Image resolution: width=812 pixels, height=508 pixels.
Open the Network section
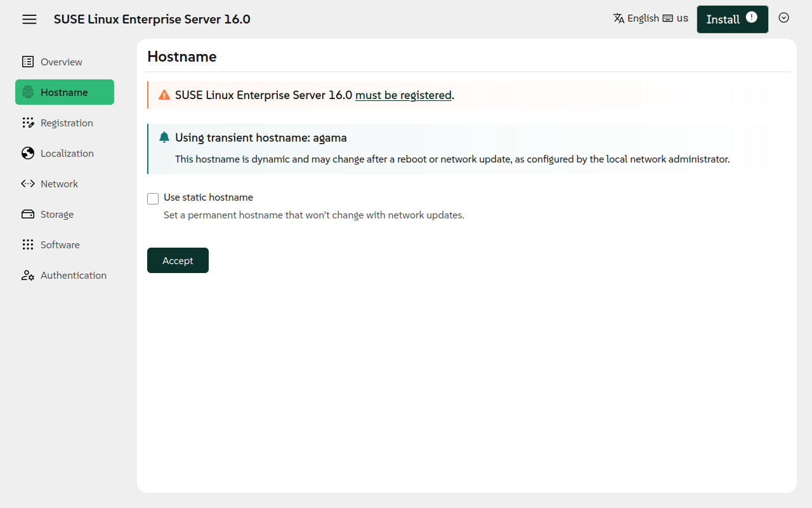(x=65, y=184)
